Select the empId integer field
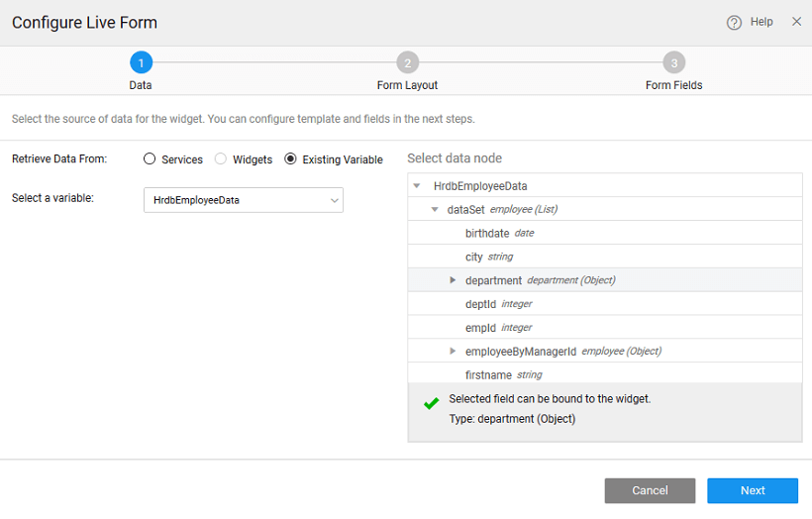 pyautogui.click(x=480, y=328)
